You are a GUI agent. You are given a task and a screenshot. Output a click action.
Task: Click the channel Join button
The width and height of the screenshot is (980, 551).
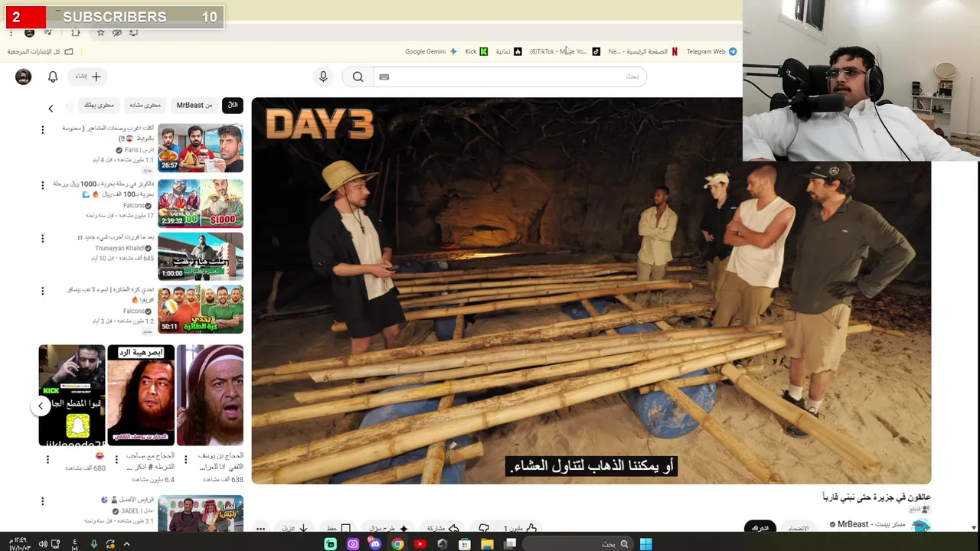(x=799, y=527)
